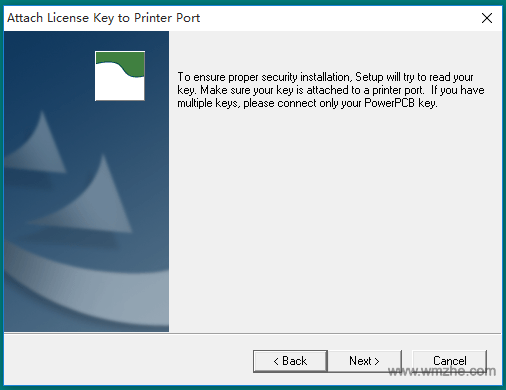Screen dimensions: 506x390
Task: Click the dialog title 'Attach License Key to Printer Port'
Action: pyautogui.click(x=104, y=18)
